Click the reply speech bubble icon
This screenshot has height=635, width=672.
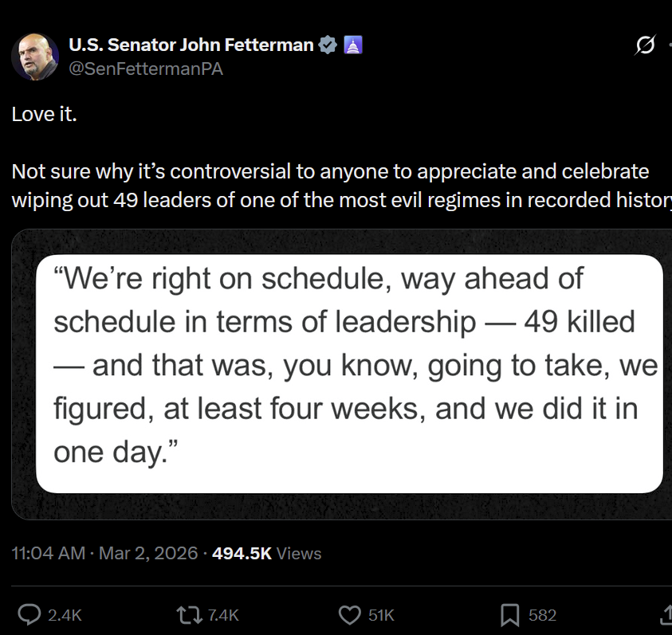[29, 614]
